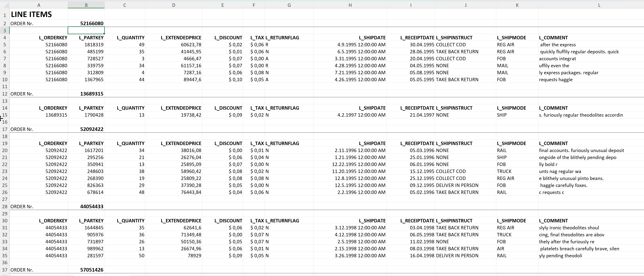Select column B header

(x=86, y=5)
